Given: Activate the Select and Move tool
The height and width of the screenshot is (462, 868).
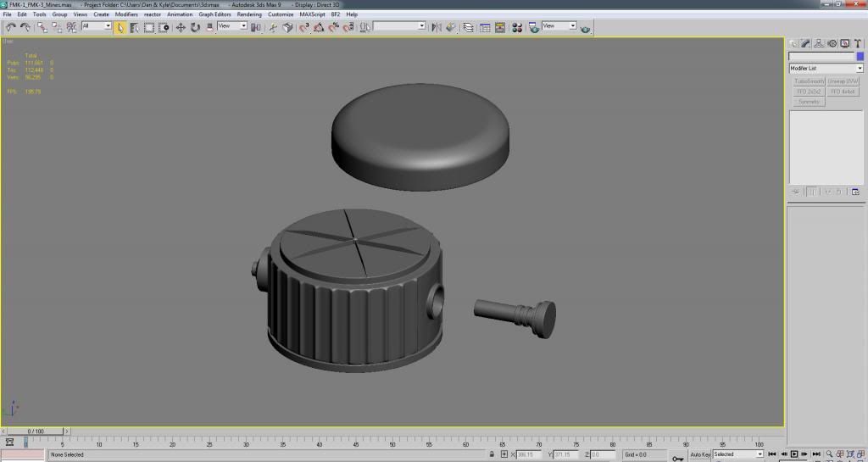Looking at the screenshot, I should (180, 27).
